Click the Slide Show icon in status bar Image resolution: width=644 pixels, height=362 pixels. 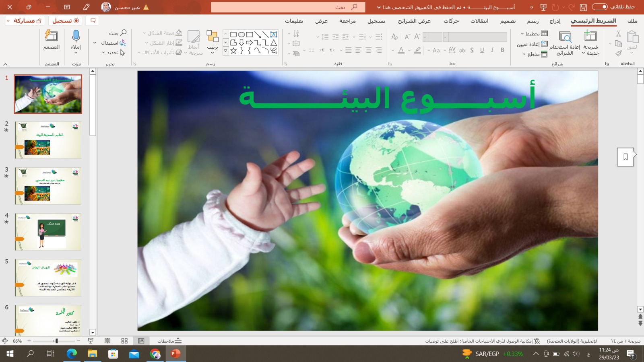pyautogui.click(x=91, y=341)
